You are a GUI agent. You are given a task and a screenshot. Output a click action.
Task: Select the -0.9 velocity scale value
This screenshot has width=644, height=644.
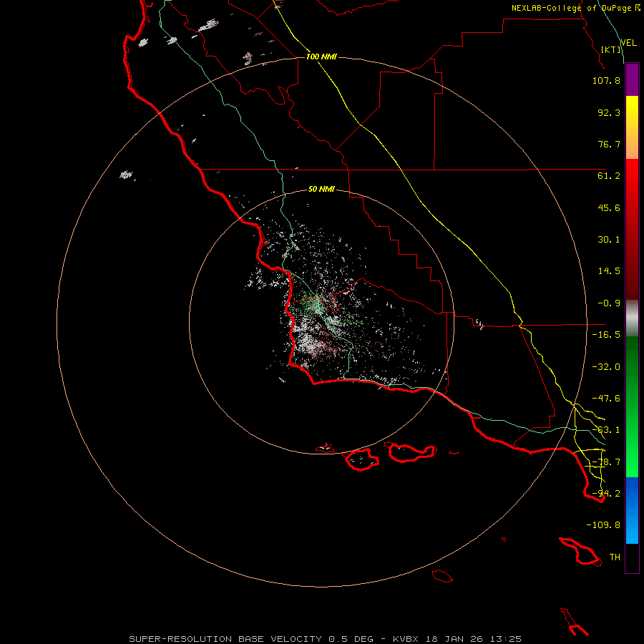pyautogui.click(x=609, y=303)
